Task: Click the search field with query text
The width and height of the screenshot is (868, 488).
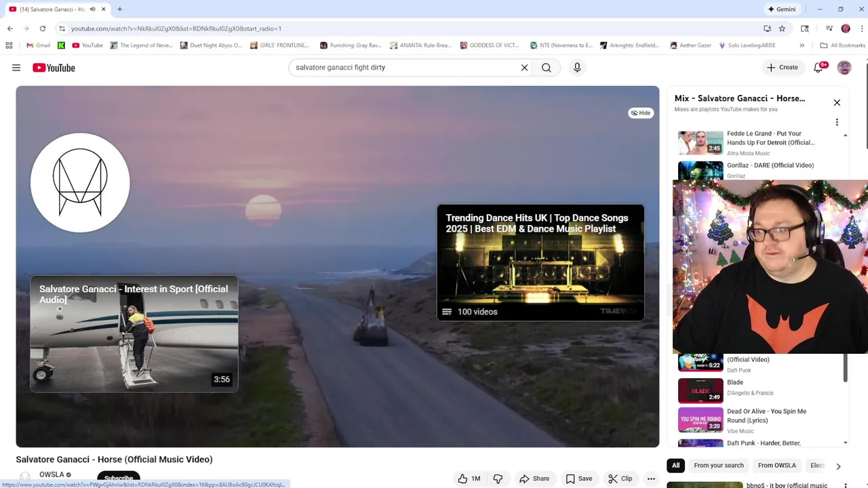Action: (403, 68)
